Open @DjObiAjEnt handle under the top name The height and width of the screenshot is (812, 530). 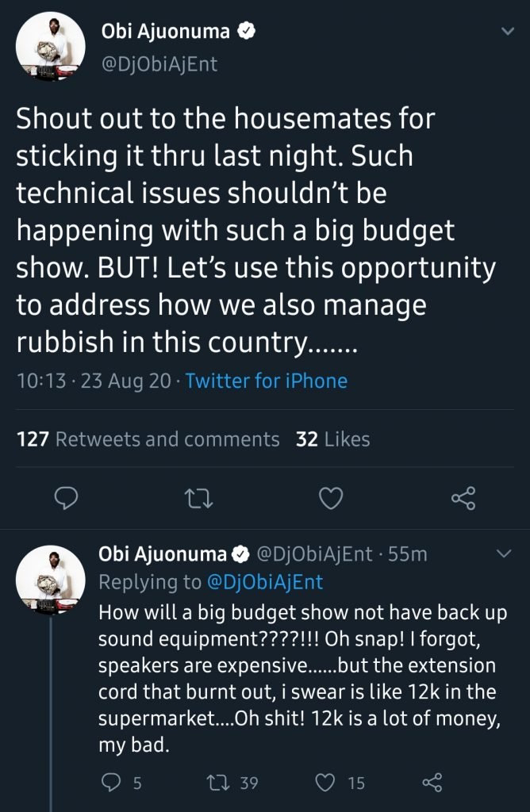tap(159, 64)
